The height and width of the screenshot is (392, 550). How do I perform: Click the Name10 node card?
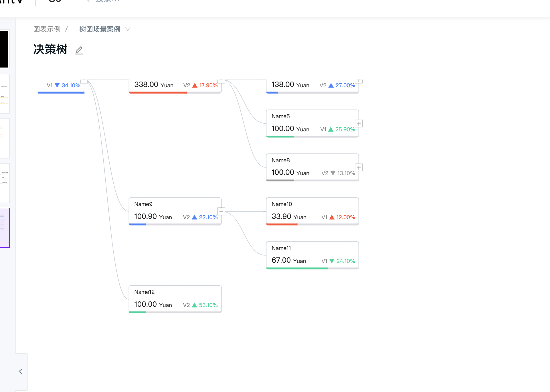pos(312,211)
